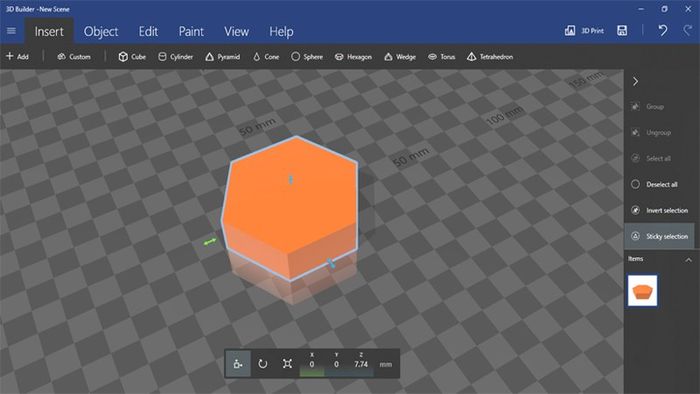The image size is (700, 394).
Task: Click the 3D Print button
Action: (x=584, y=31)
